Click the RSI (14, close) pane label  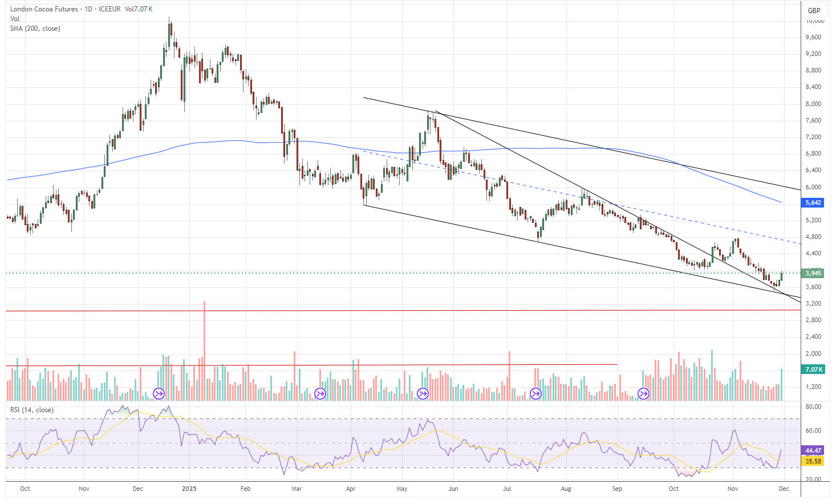click(x=31, y=409)
